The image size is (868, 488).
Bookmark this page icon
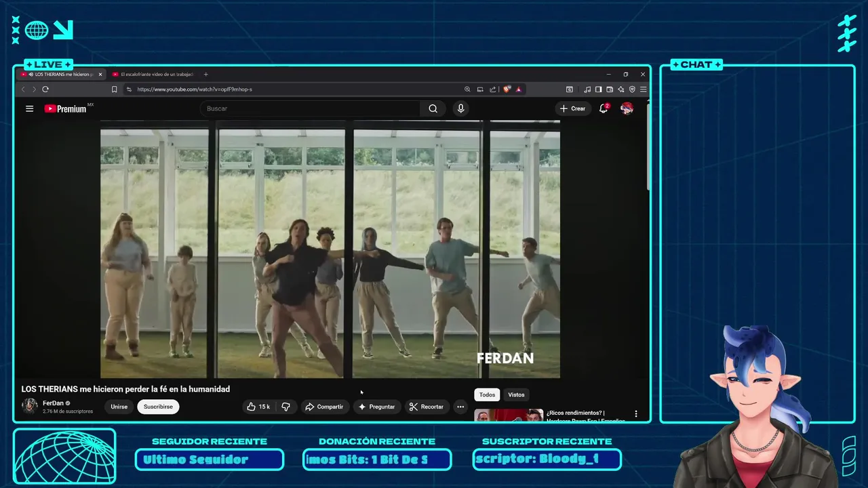114,89
